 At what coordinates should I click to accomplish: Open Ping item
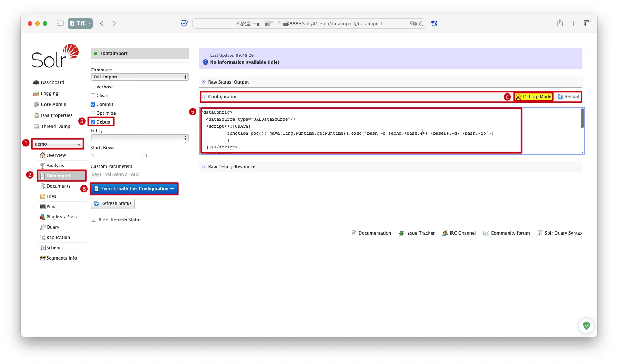click(x=51, y=207)
